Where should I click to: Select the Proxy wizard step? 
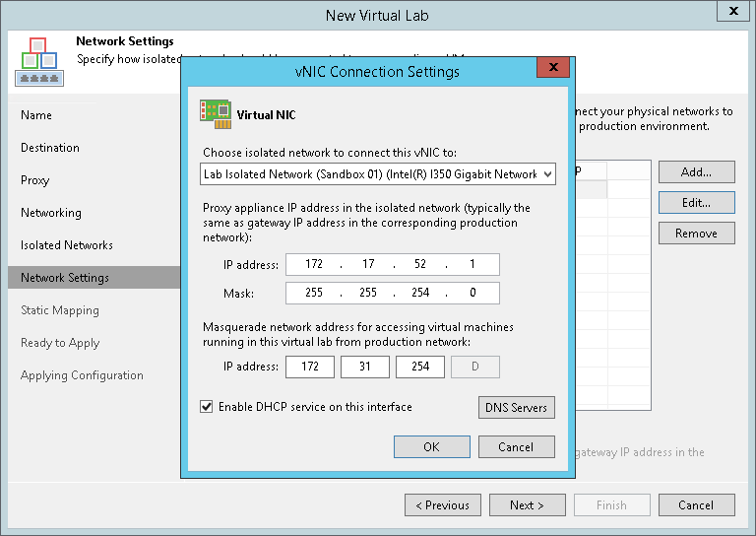[x=35, y=180]
